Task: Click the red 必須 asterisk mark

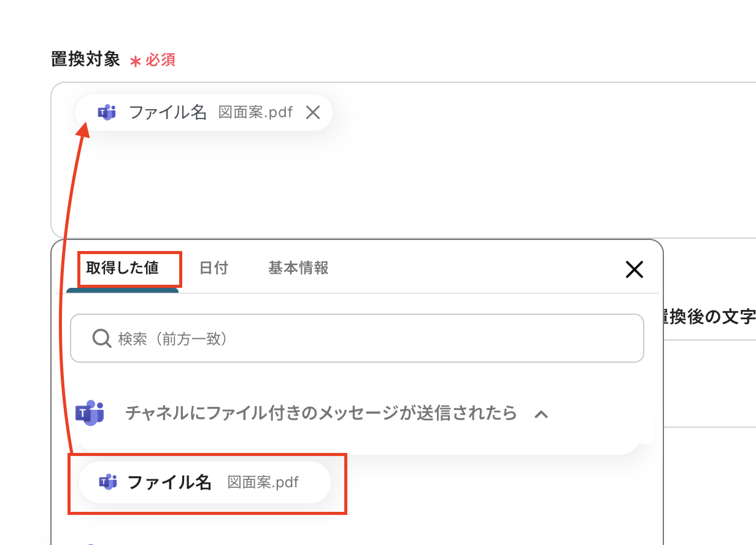Action: [x=136, y=61]
